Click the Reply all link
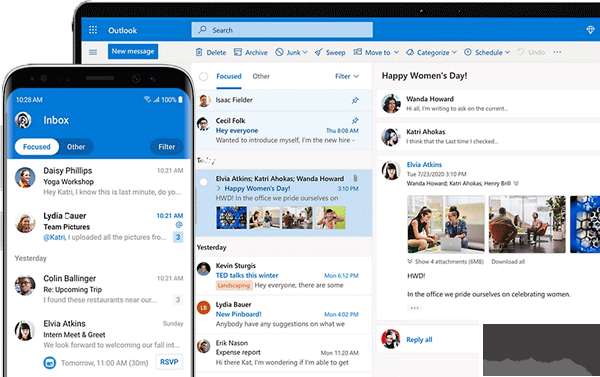 point(419,339)
